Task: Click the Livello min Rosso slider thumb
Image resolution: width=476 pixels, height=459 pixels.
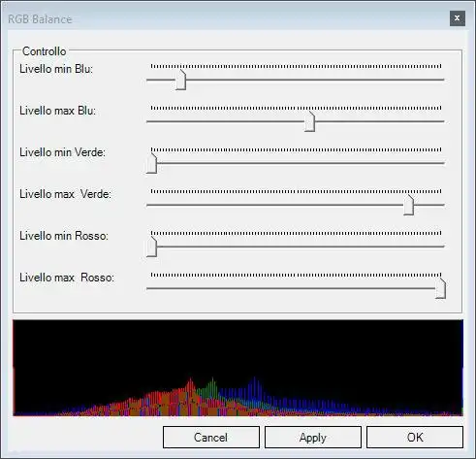Action: pos(151,246)
